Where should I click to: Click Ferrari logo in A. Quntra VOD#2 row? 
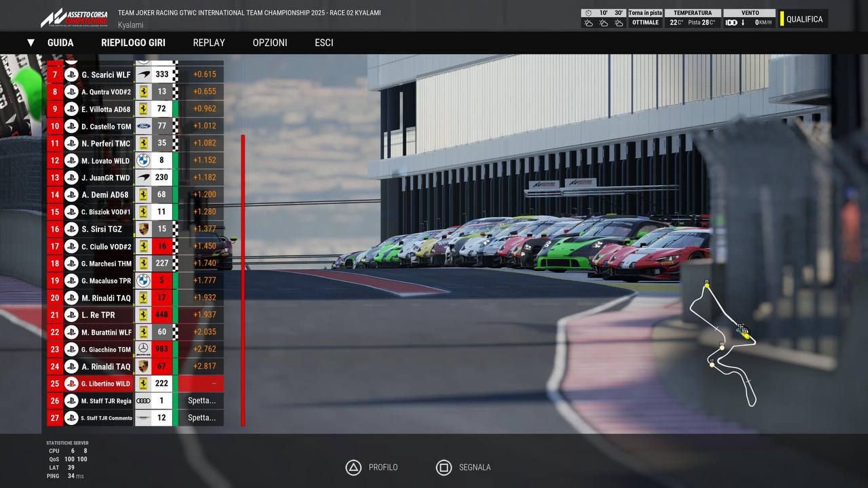click(x=143, y=91)
